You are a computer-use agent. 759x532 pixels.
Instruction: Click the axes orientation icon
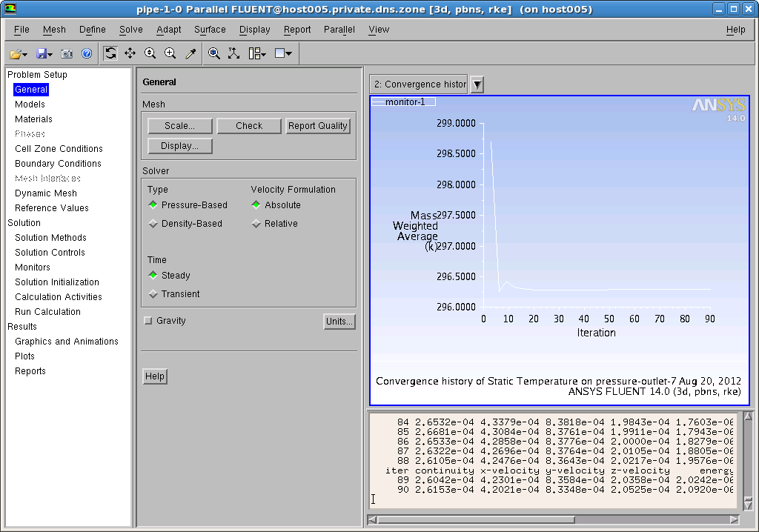click(233, 53)
